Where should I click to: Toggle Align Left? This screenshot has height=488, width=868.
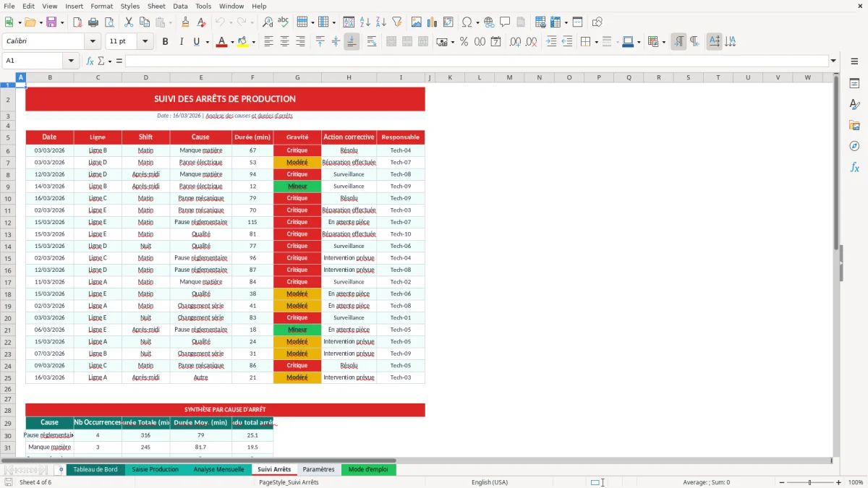pyautogui.click(x=269, y=42)
